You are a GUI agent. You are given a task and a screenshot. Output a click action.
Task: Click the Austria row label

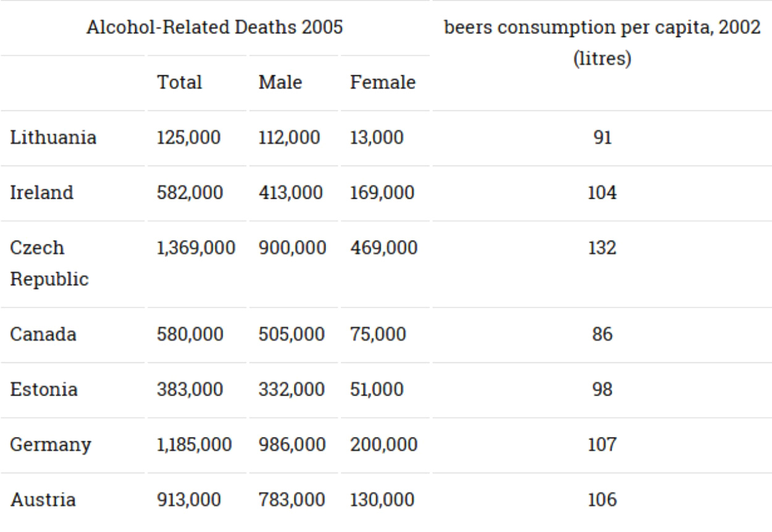[x=43, y=499]
